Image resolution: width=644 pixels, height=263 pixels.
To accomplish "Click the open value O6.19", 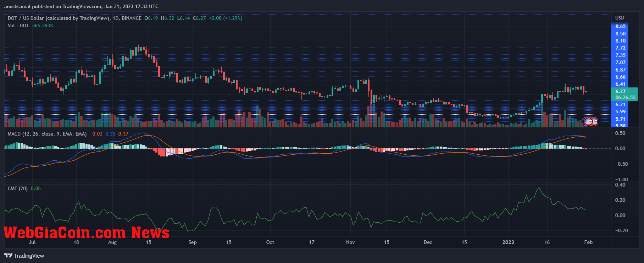I will pos(151,18).
